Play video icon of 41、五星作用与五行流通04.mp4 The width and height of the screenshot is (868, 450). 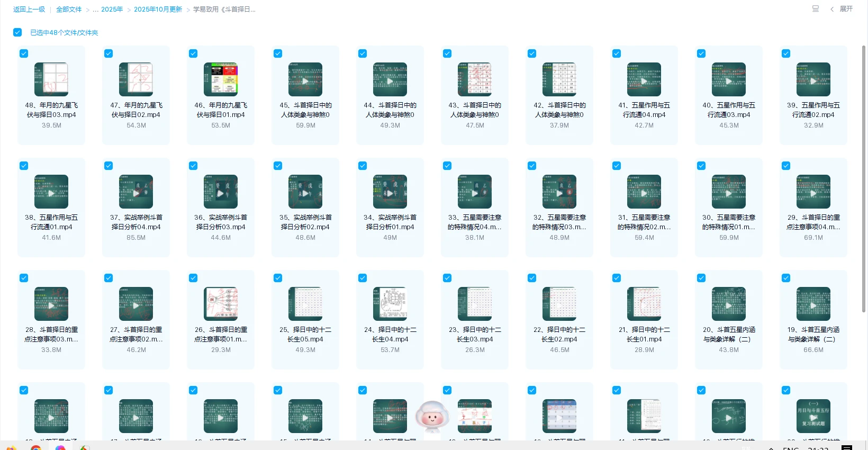[x=644, y=79]
